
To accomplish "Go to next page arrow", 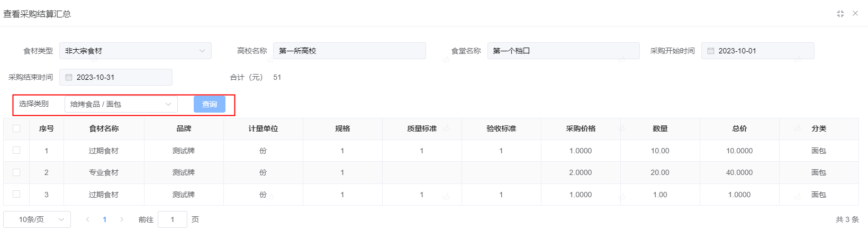I will (x=122, y=219).
